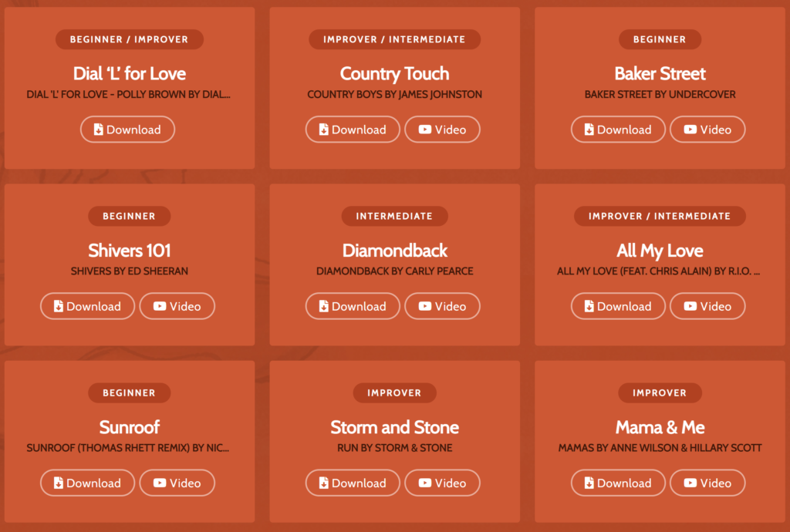Open the Baker Street video
This screenshot has width=790, height=532.
point(708,130)
